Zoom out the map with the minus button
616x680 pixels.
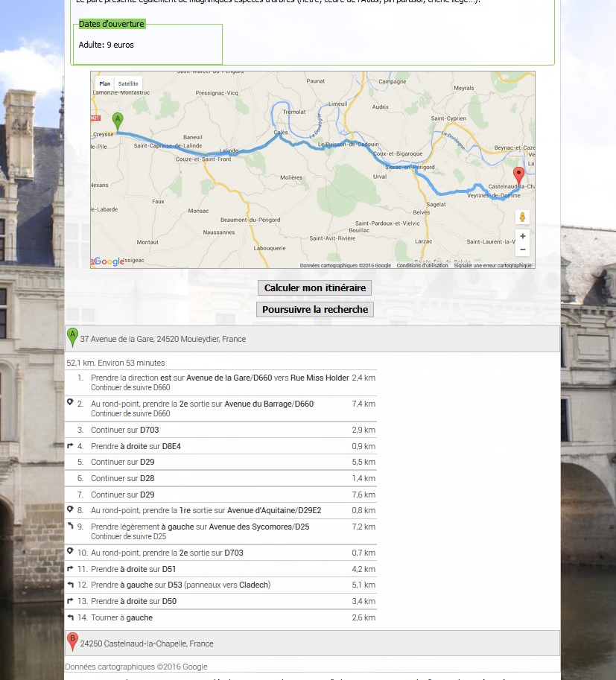[523, 250]
